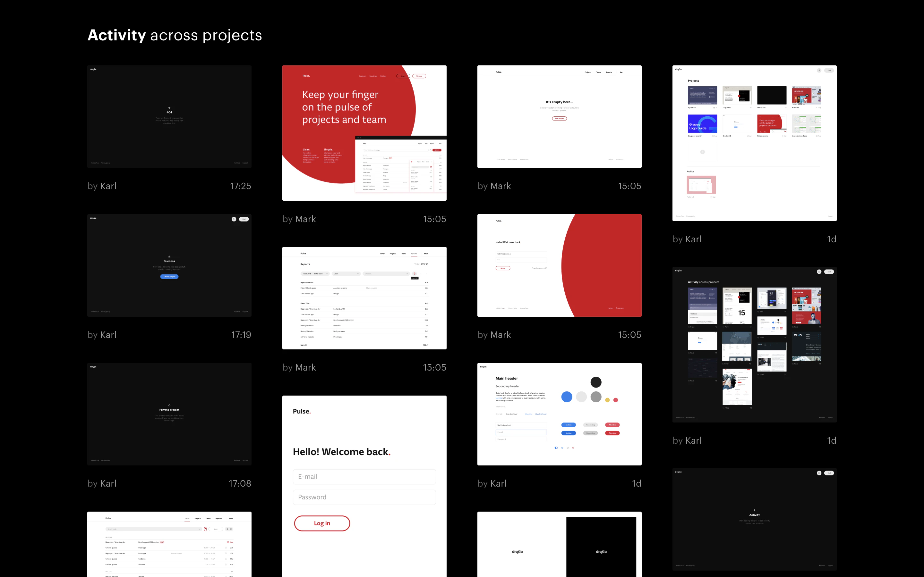The height and width of the screenshot is (577, 924).
Task: Open the Private project screen thumbnail
Action: coord(169,414)
